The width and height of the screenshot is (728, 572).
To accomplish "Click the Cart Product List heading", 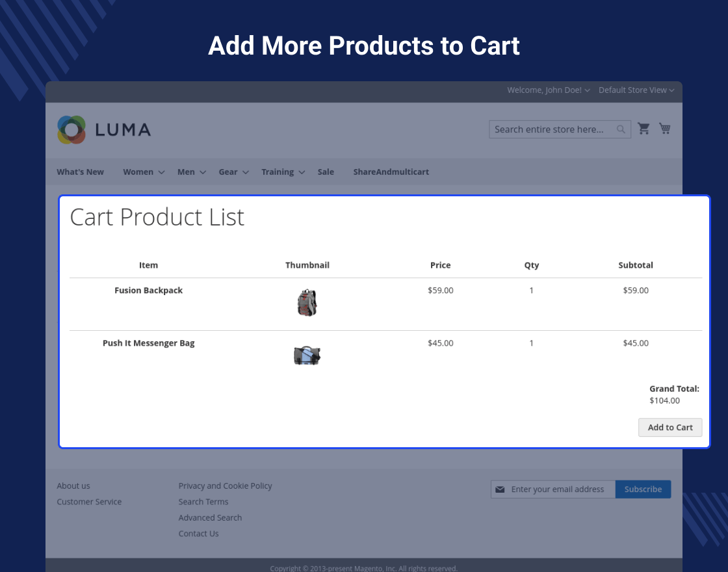I will tap(157, 217).
